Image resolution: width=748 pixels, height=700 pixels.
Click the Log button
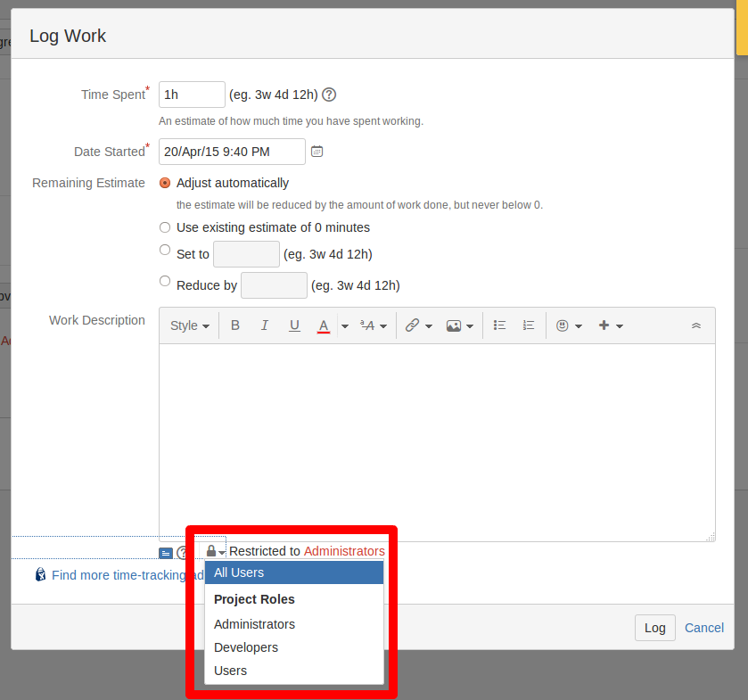[x=655, y=628]
